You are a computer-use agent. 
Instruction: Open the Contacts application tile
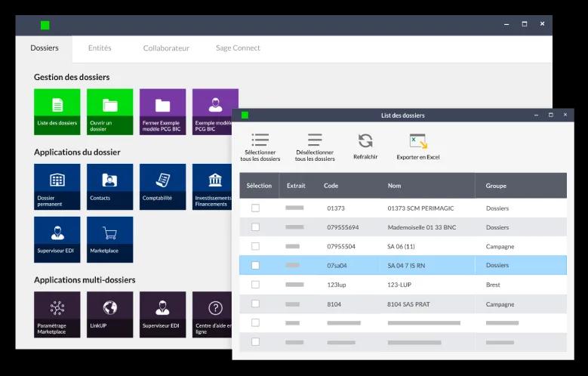[x=110, y=187]
